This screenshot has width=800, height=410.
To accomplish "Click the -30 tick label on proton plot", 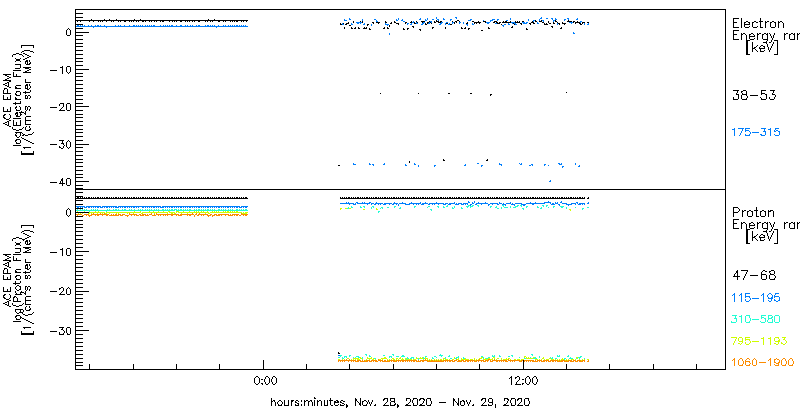I will click(x=60, y=330).
